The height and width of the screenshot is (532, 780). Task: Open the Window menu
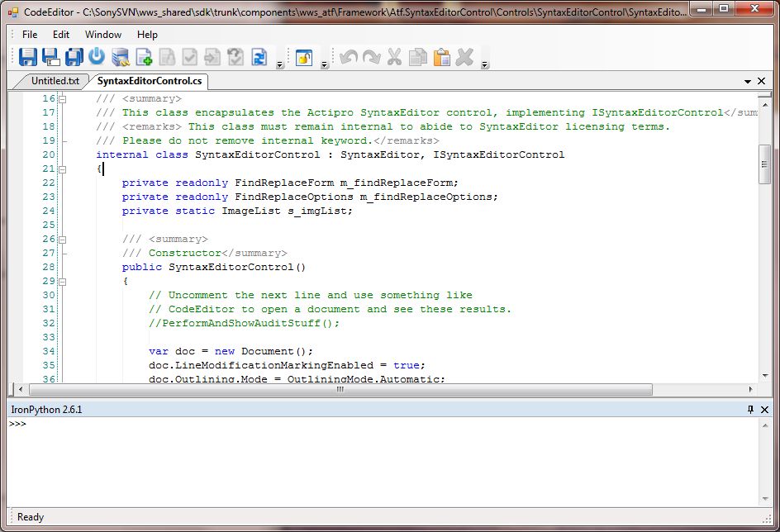point(103,35)
